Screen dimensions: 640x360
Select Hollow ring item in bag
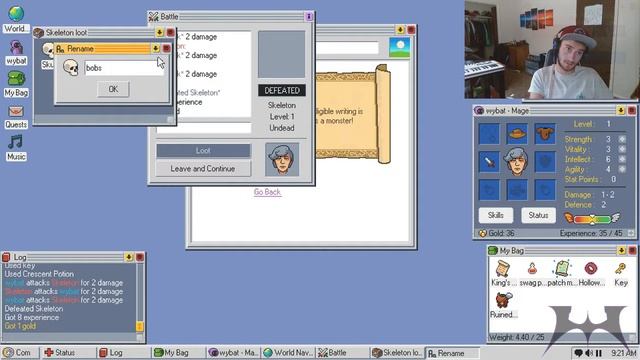coord(591,273)
